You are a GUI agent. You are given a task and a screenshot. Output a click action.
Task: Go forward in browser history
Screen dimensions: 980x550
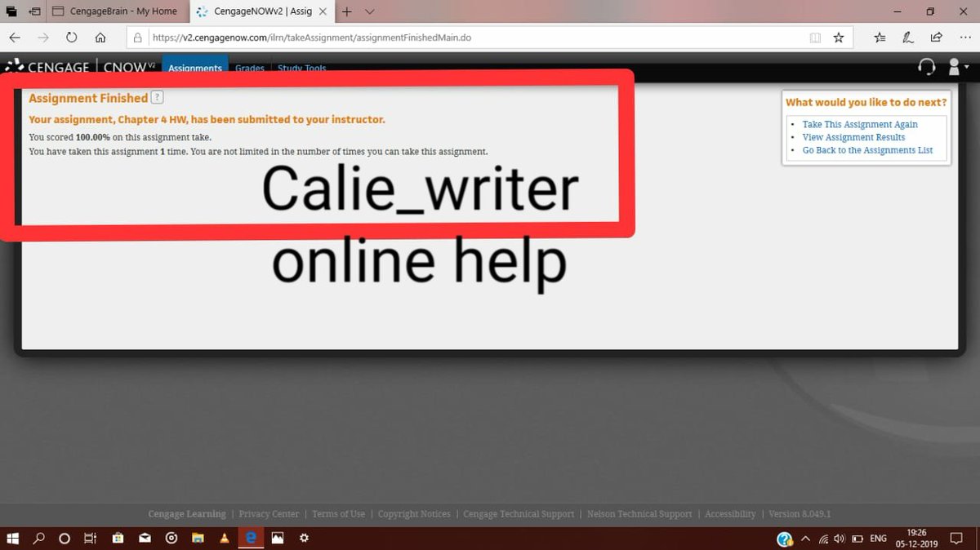(44, 38)
